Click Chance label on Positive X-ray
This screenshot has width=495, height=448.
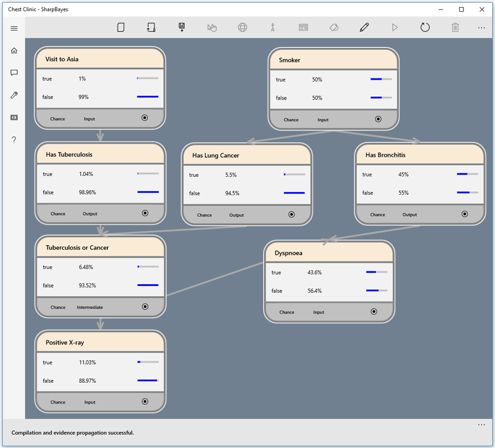58,402
